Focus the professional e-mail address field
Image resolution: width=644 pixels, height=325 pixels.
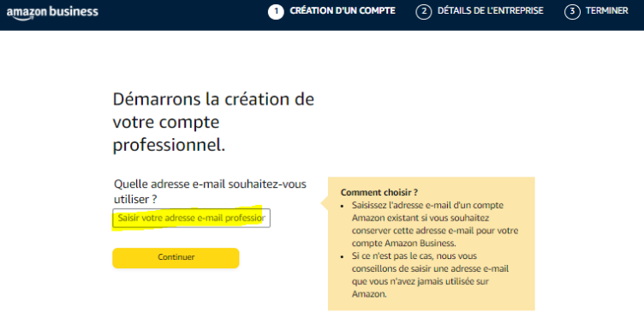tap(191, 218)
